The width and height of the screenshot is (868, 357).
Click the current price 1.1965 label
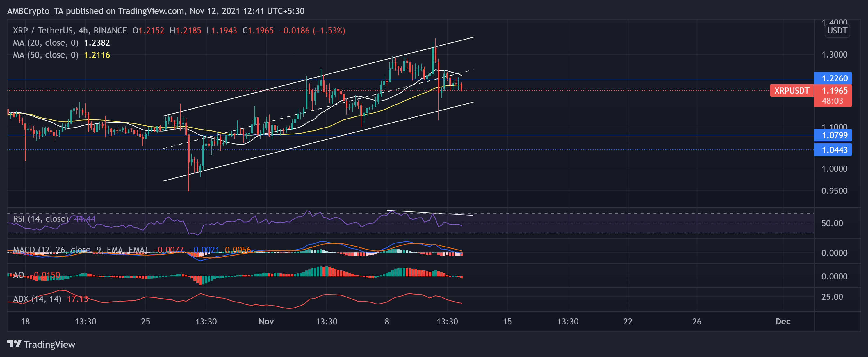click(834, 91)
